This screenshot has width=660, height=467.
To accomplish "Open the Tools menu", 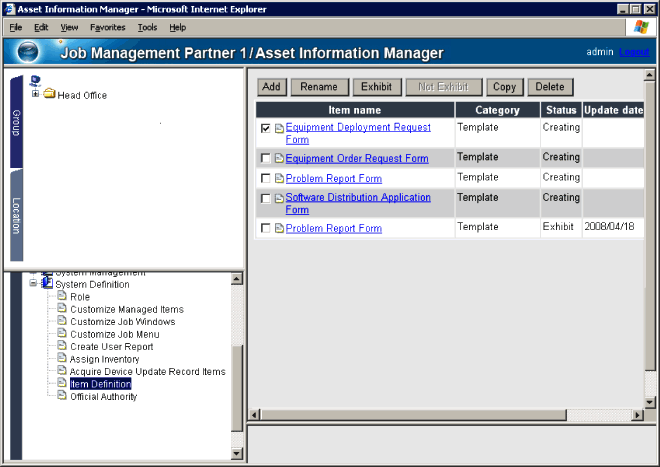I will coord(147,27).
